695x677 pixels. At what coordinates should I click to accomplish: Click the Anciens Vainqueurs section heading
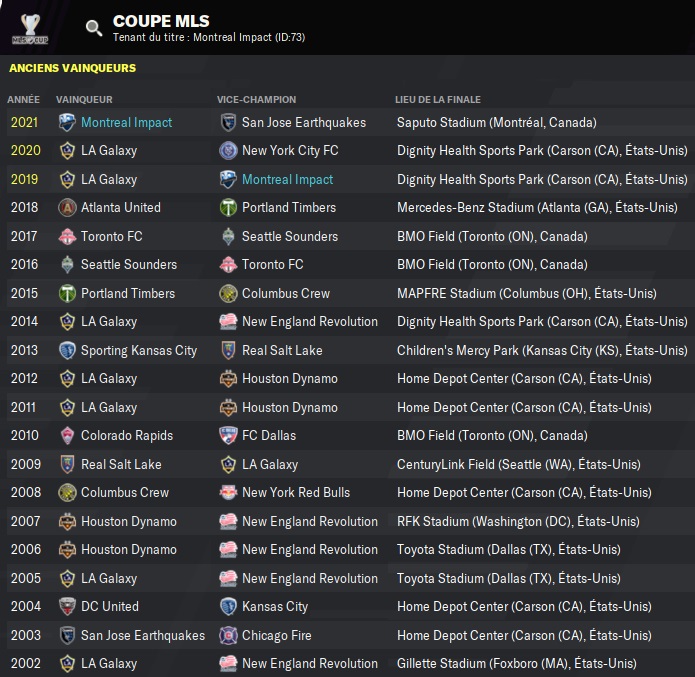tap(73, 68)
